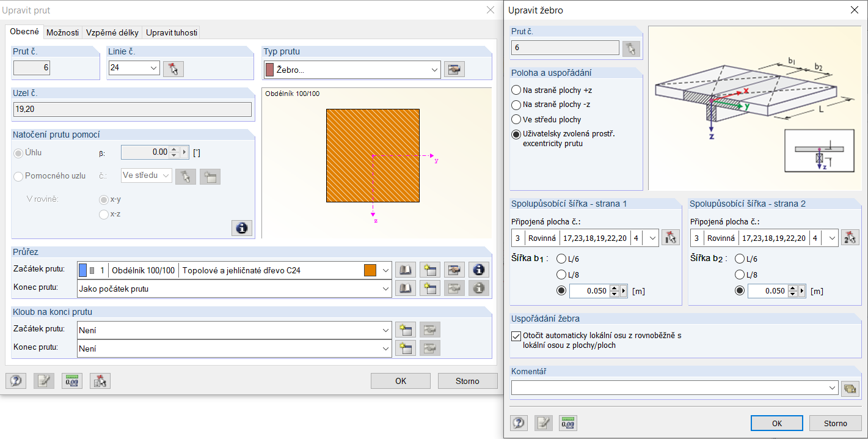The image size is (868, 439).
Task: Cancel Upravit žebro with Storno
Action: point(836,423)
